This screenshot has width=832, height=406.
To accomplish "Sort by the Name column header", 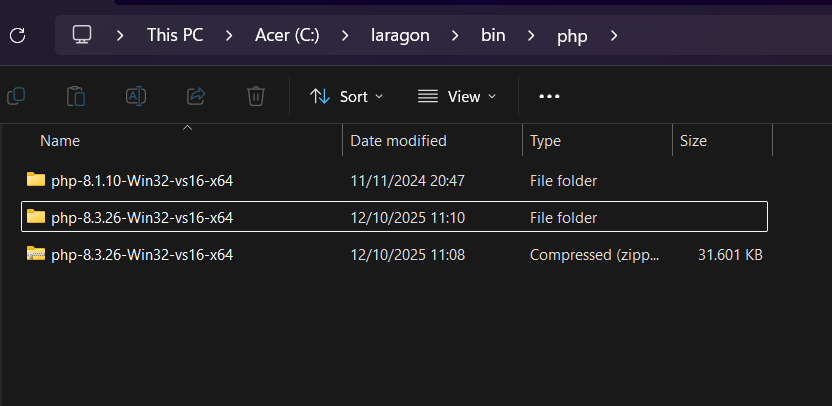I will click(60, 141).
